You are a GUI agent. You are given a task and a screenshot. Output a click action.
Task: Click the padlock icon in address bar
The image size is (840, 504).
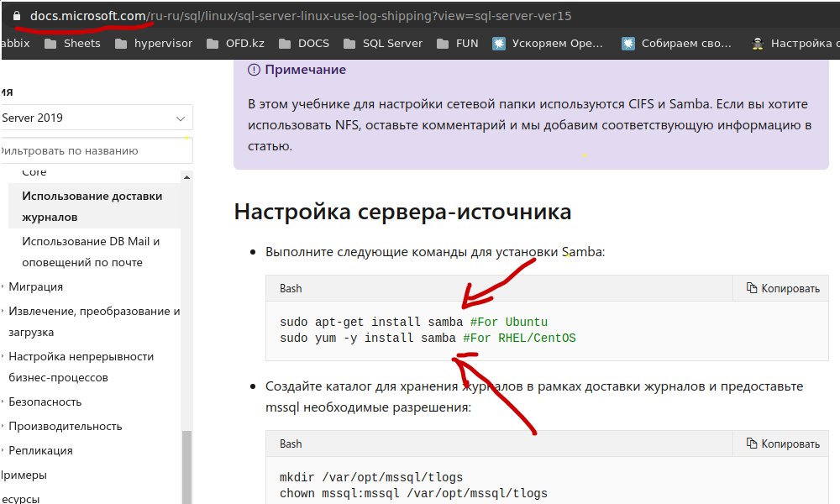click(x=17, y=16)
